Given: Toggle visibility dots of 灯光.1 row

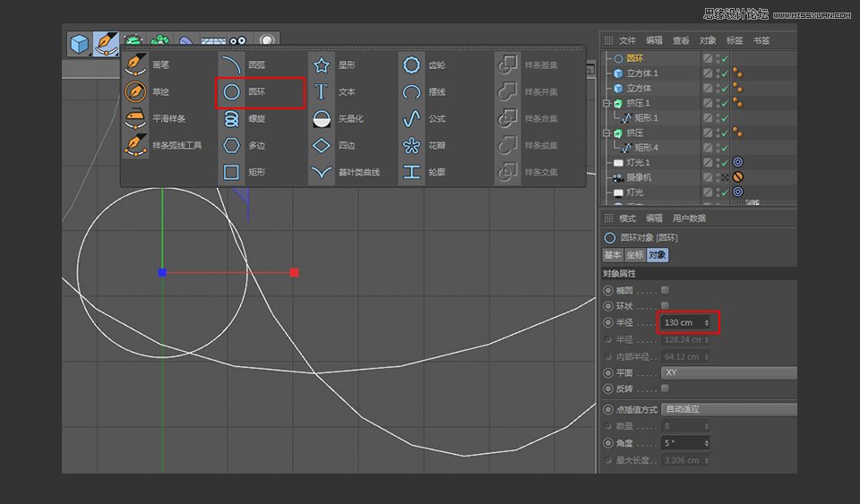Looking at the screenshot, I should (718, 163).
